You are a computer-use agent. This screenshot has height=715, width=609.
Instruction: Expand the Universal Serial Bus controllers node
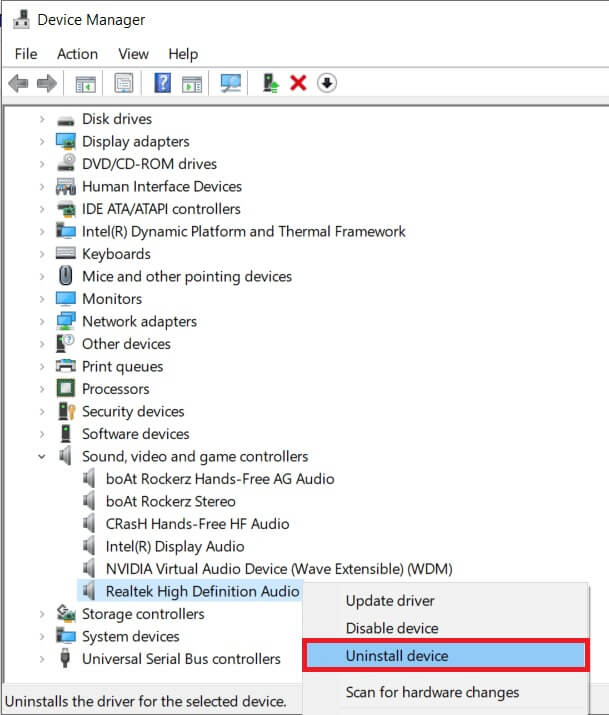[x=42, y=659]
